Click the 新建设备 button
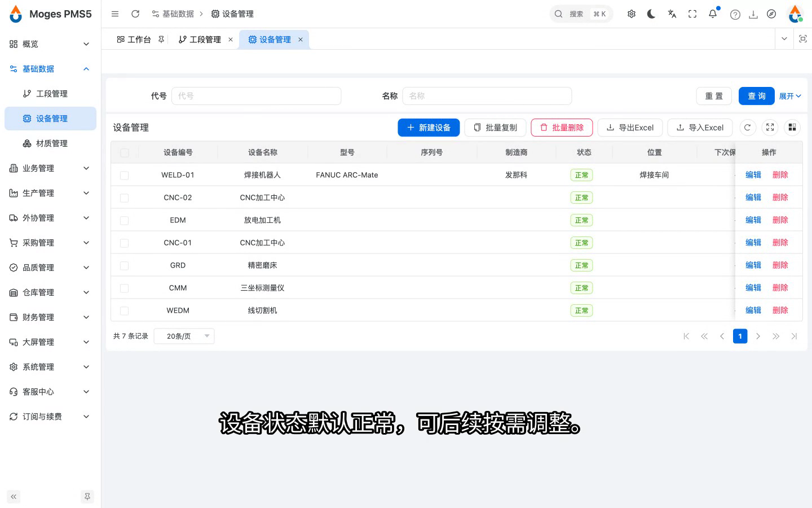812x508 pixels. pyautogui.click(x=429, y=128)
